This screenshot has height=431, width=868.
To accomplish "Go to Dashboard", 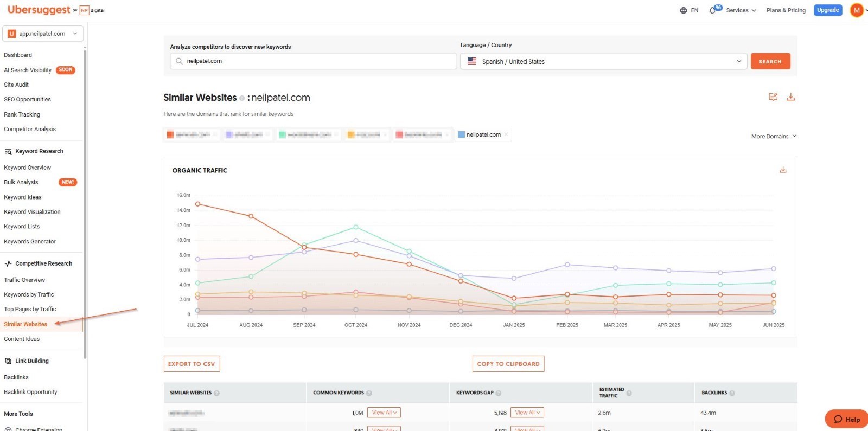I will point(18,55).
